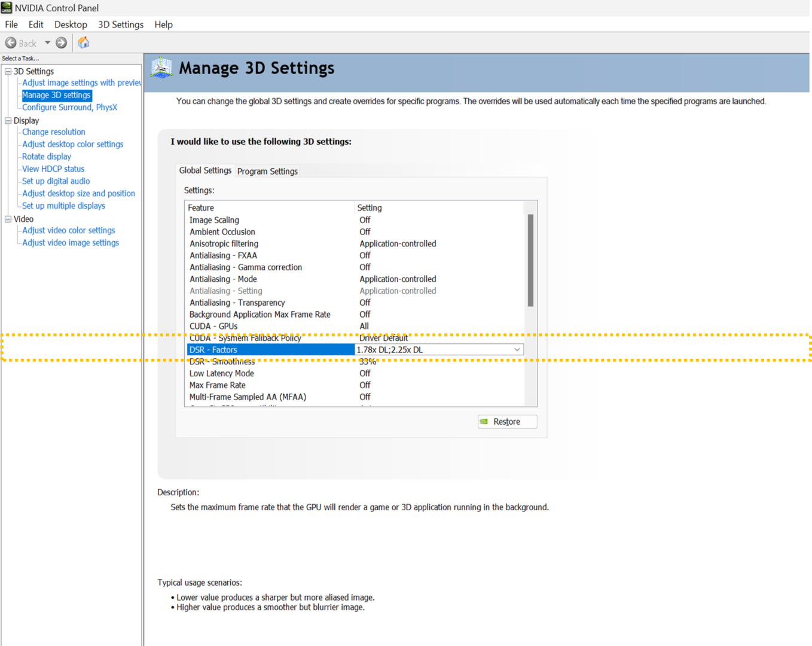Click the Feature column header
812x646 pixels.
270,208
